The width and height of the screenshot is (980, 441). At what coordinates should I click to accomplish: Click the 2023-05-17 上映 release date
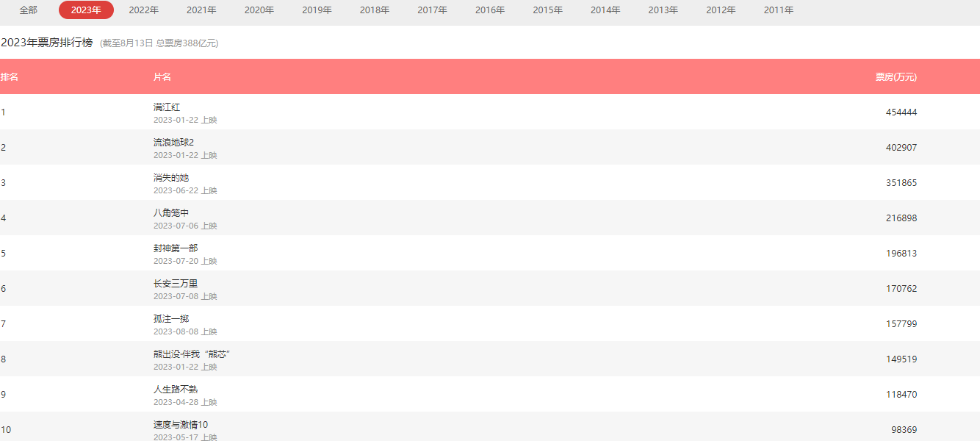click(x=185, y=437)
